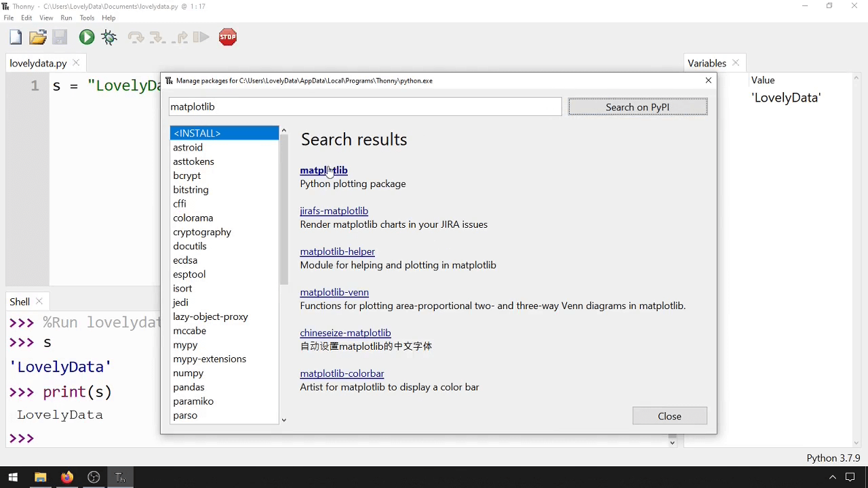Save the current script
The height and width of the screenshot is (488, 868).
[60, 37]
